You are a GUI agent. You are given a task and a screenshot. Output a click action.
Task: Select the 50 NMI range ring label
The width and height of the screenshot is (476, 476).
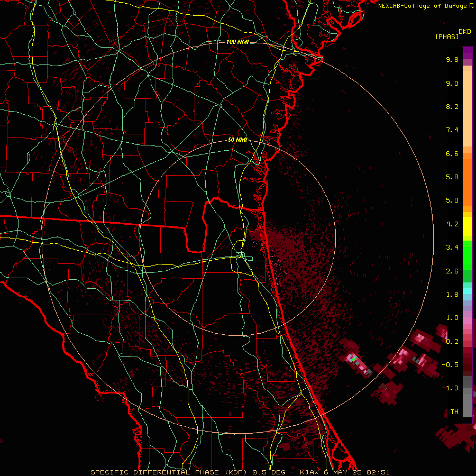point(237,140)
